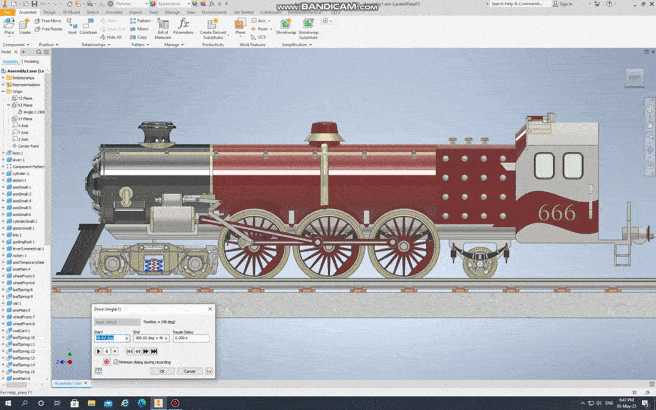Click the ViewCube in the viewport
The height and width of the screenshot is (410, 656).
(634, 78)
